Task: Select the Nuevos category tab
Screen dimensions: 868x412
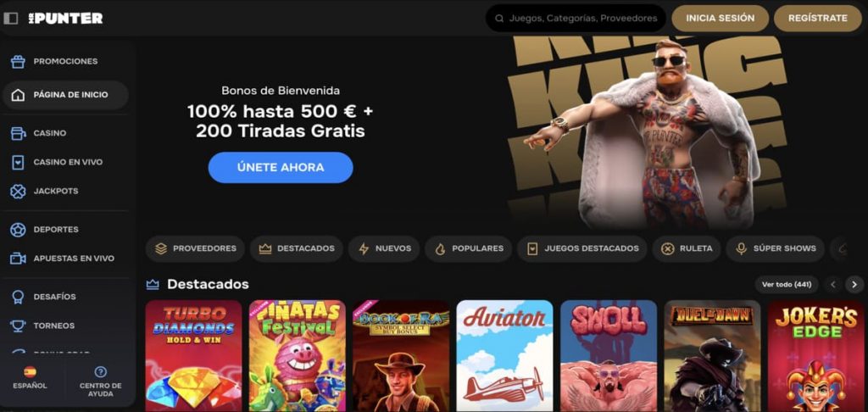Action: point(384,248)
